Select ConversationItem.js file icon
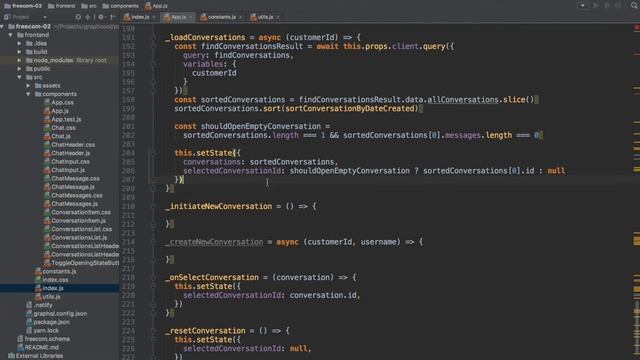The width and height of the screenshot is (640, 360). point(47,220)
